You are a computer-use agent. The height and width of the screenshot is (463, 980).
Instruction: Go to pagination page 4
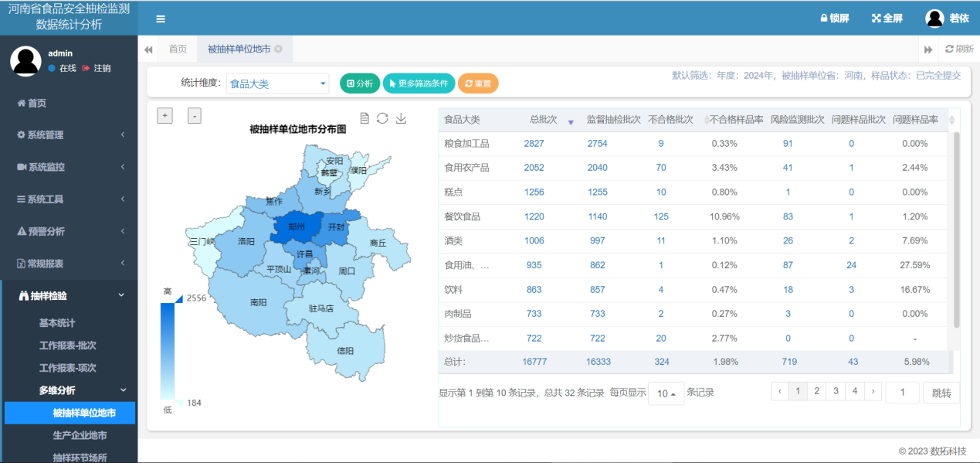854,391
